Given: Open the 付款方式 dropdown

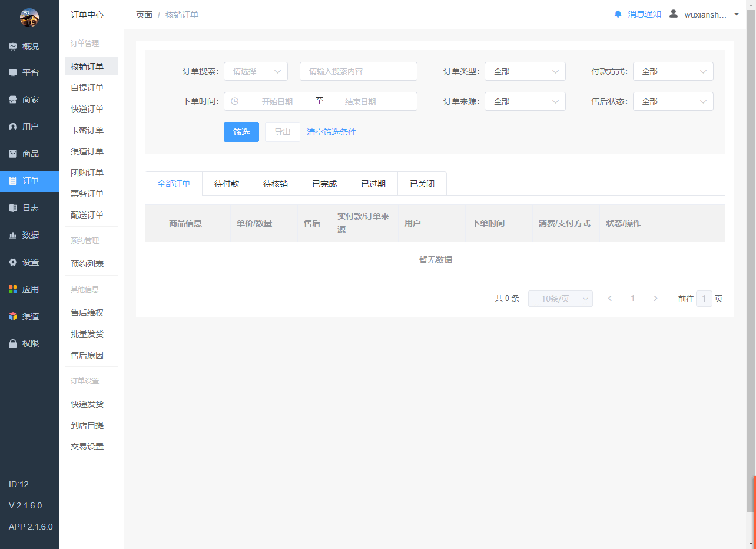Looking at the screenshot, I should 673,71.
